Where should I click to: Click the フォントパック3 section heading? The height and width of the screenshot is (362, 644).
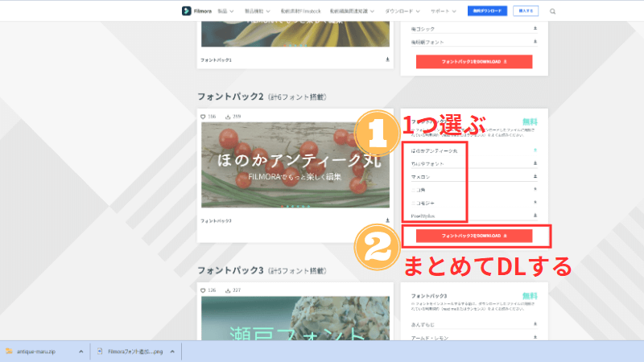coord(262,270)
